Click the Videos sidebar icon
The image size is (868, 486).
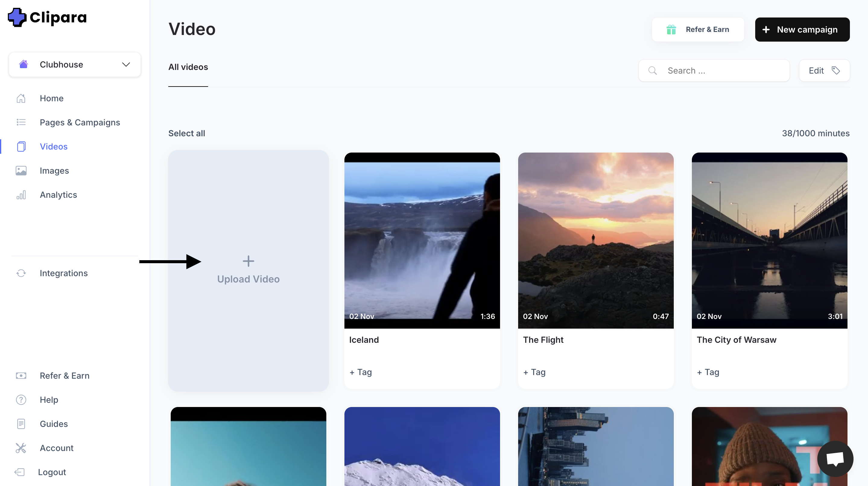click(x=21, y=147)
